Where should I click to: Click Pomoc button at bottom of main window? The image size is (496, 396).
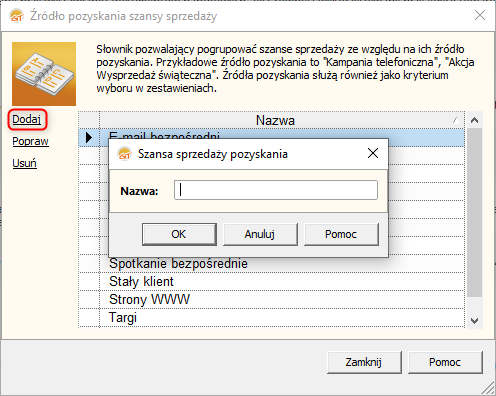tap(445, 362)
